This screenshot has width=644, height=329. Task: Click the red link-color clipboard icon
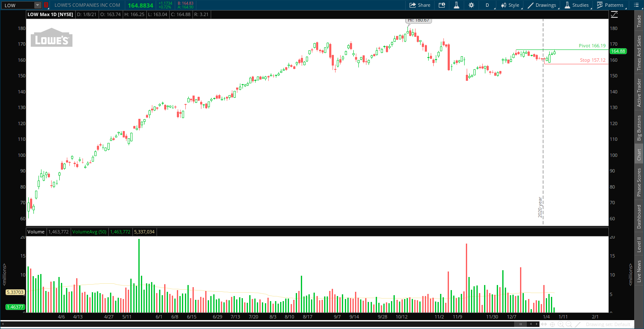[x=46, y=5]
